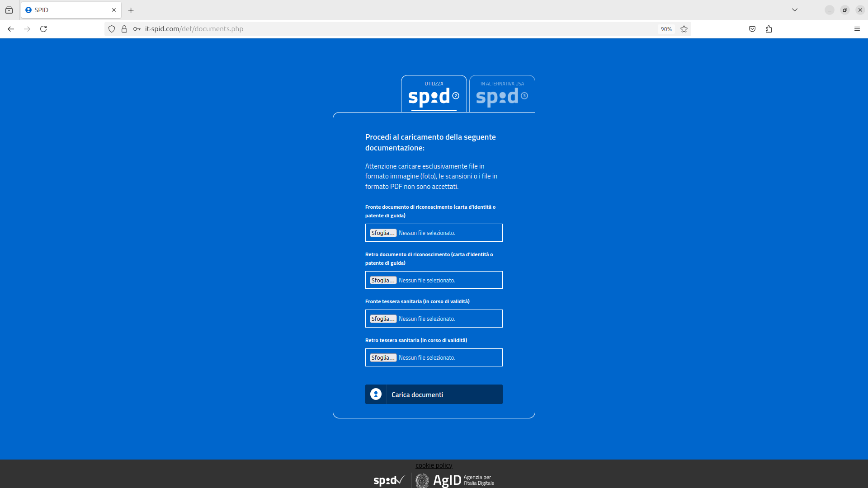868x488 pixels.
Task: Browse file for Fronte tessera sanitaria
Action: tap(383, 319)
